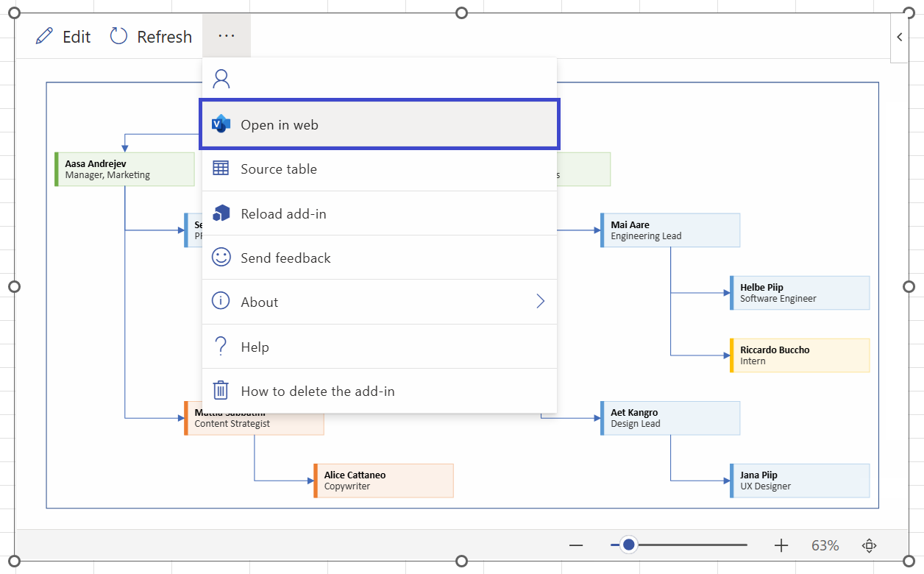Open the ellipsis More options menu
The height and width of the screenshot is (574, 924).
[x=226, y=35]
